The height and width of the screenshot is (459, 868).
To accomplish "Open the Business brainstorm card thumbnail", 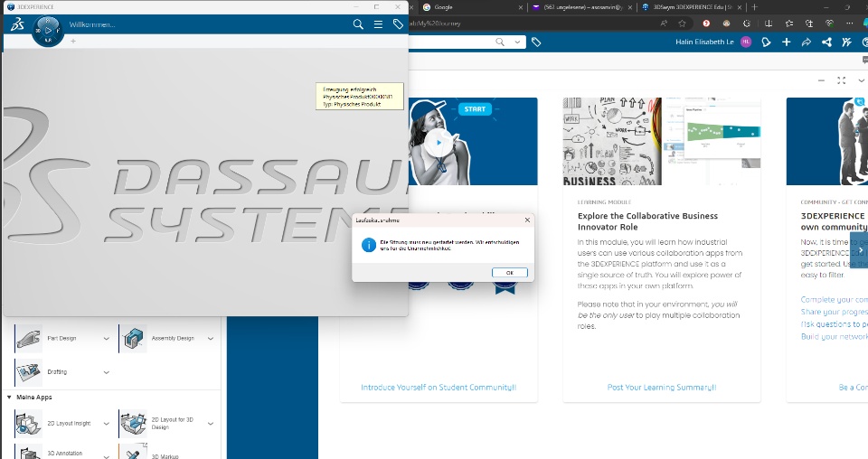I will (x=662, y=141).
